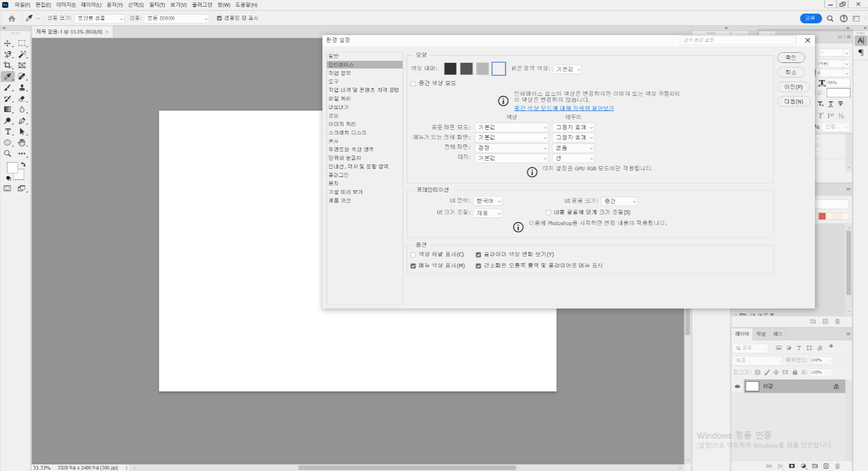Open 샘플 크기 dropdown in options bar
The image size is (868, 471).
click(x=99, y=18)
